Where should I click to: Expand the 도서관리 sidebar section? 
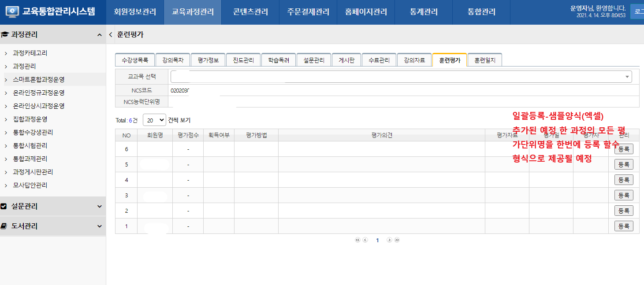[x=99, y=226]
